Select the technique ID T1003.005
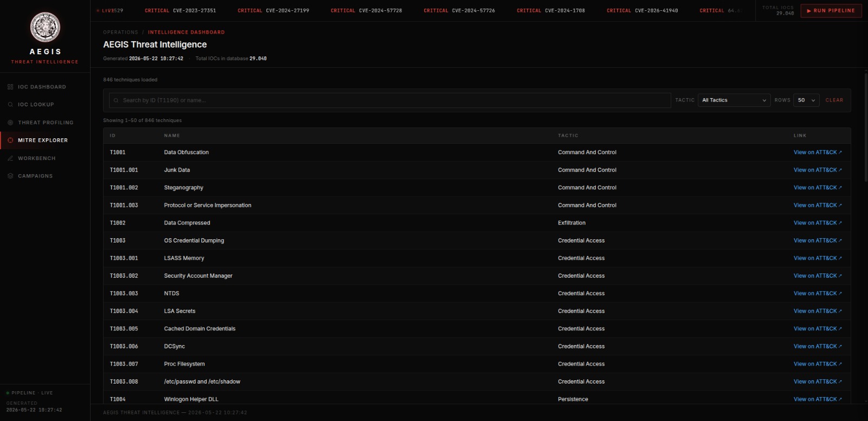The width and height of the screenshot is (868, 421). point(124,329)
